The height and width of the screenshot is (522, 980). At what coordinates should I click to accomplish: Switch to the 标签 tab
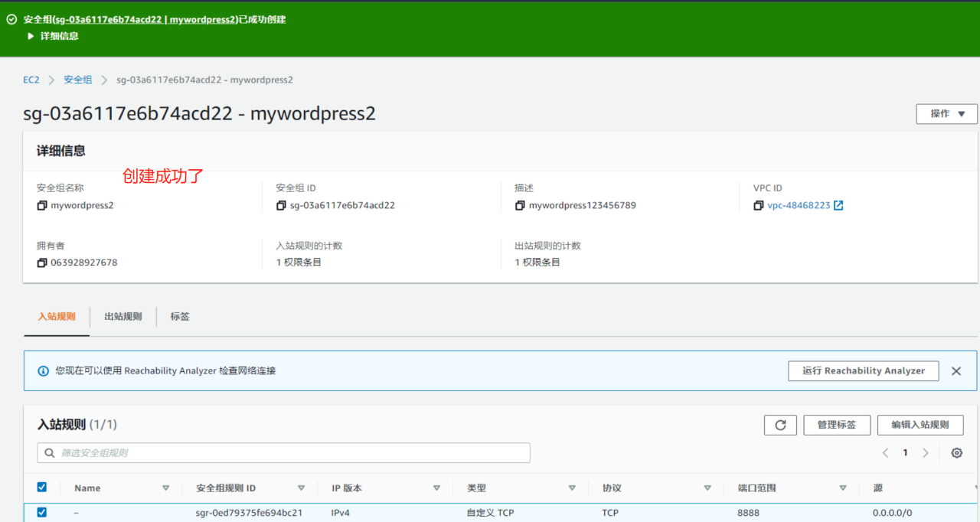pos(180,316)
